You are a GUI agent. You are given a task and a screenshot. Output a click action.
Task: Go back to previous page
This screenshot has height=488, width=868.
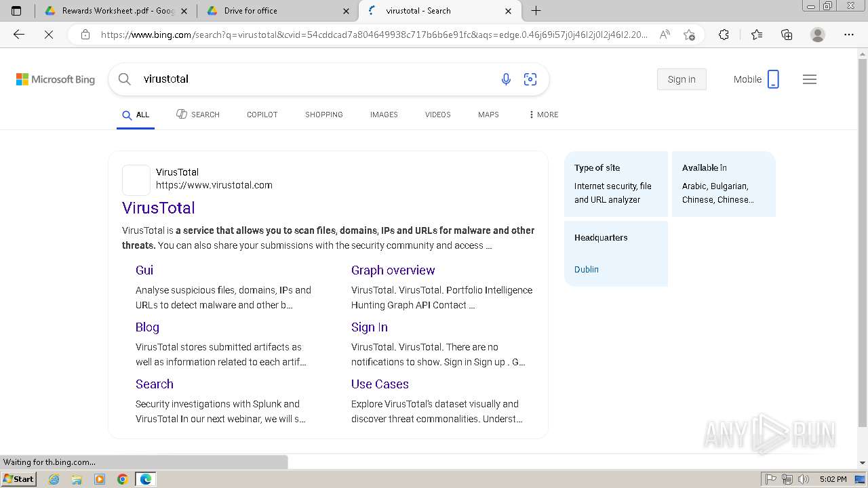tap(19, 35)
